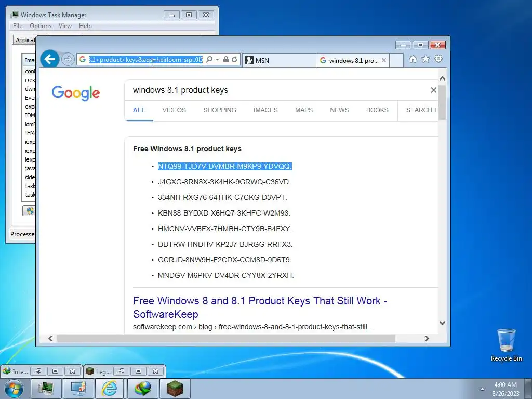Click the vertical scrollbar up arrow
532x399 pixels.
[x=442, y=79]
